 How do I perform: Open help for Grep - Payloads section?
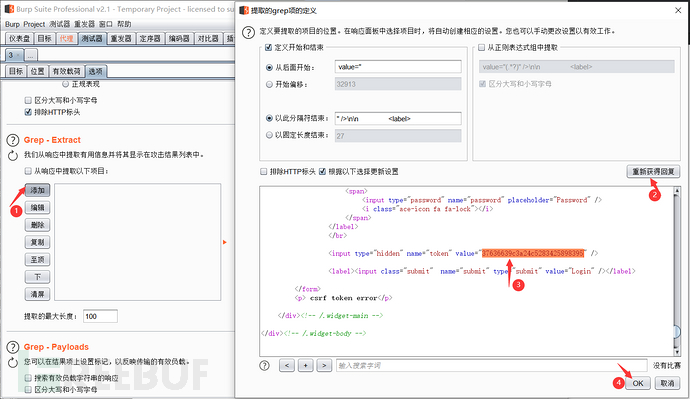[13, 347]
